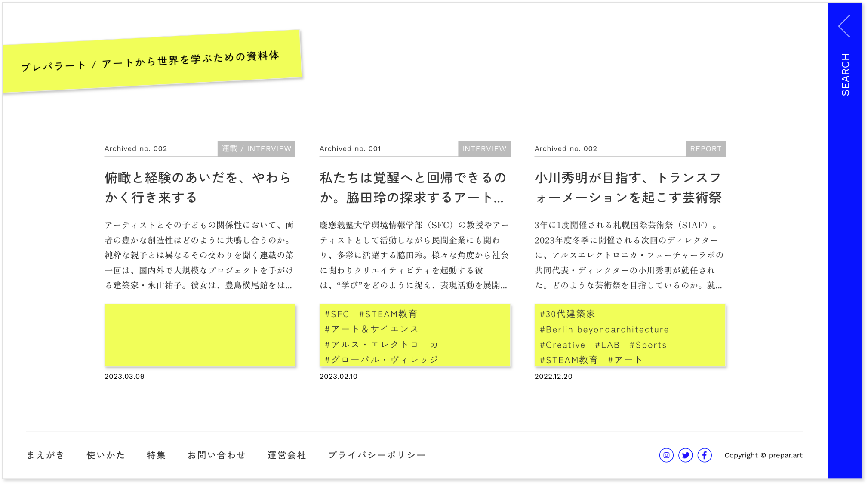Select the INTERVIEW category tag on the middle article
The height and width of the screenshot is (485, 868).
point(484,149)
